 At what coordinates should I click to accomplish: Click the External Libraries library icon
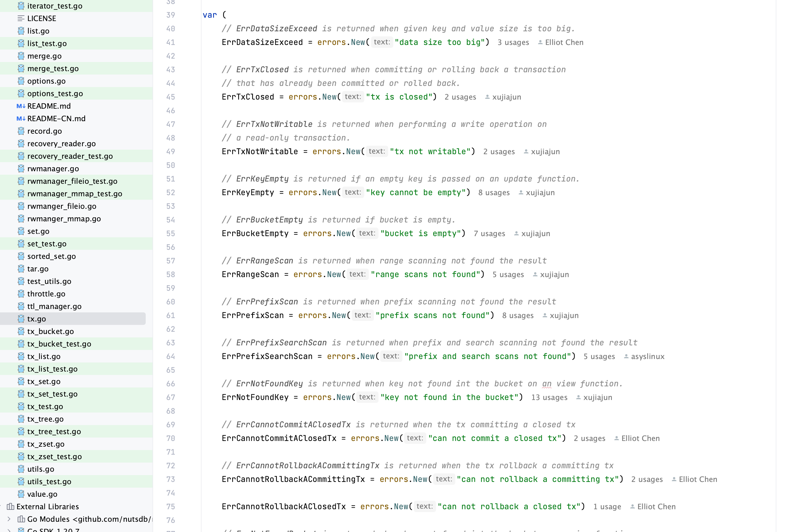pyautogui.click(x=11, y=507)
